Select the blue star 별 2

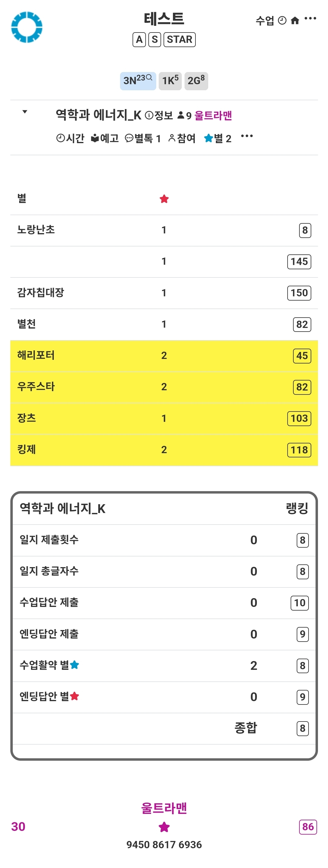(218, 138)
